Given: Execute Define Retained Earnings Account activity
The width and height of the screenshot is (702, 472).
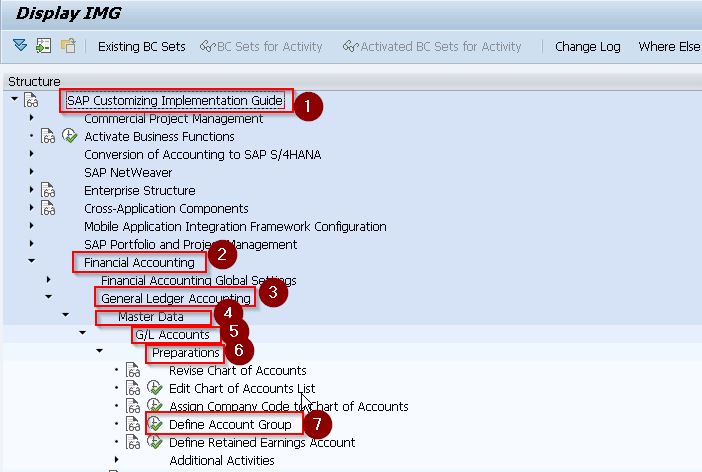Looking at the screenshot, I should coord(154,442).
